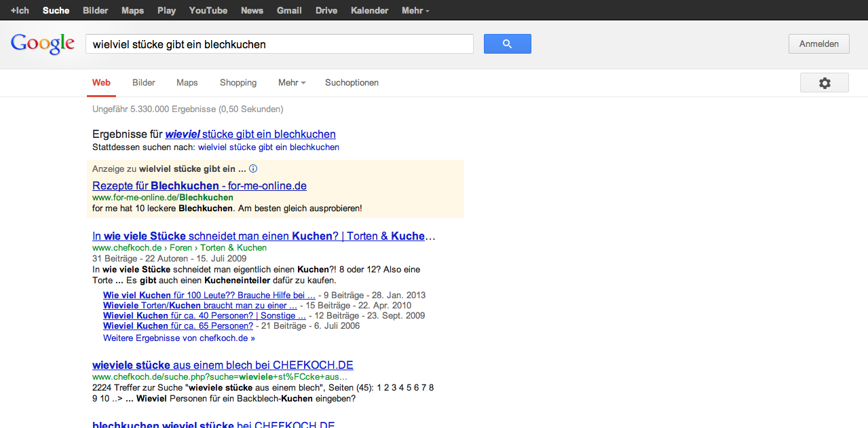This screenshot has width=868, height=428.
Task: Open Suchoptionen search tools
Action: (x=352, y=83)
